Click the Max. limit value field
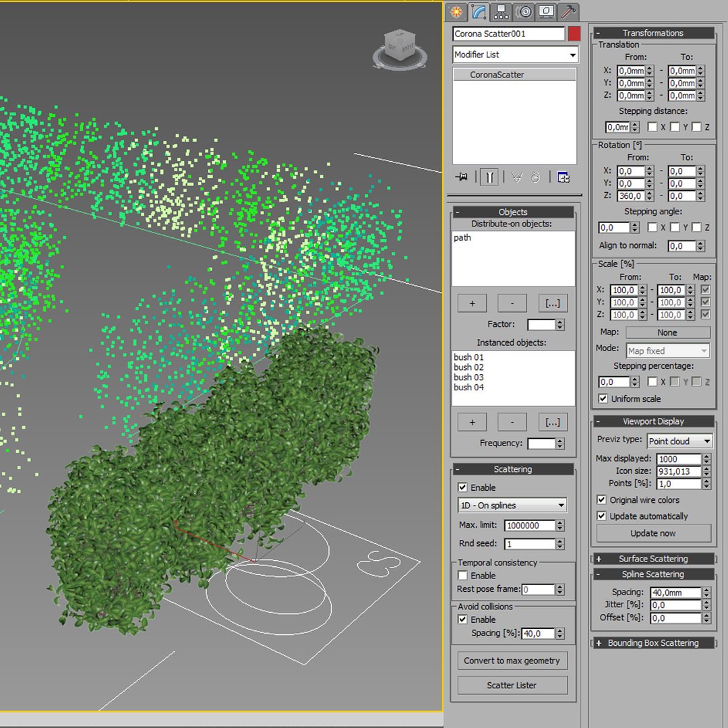 point(530,526)
